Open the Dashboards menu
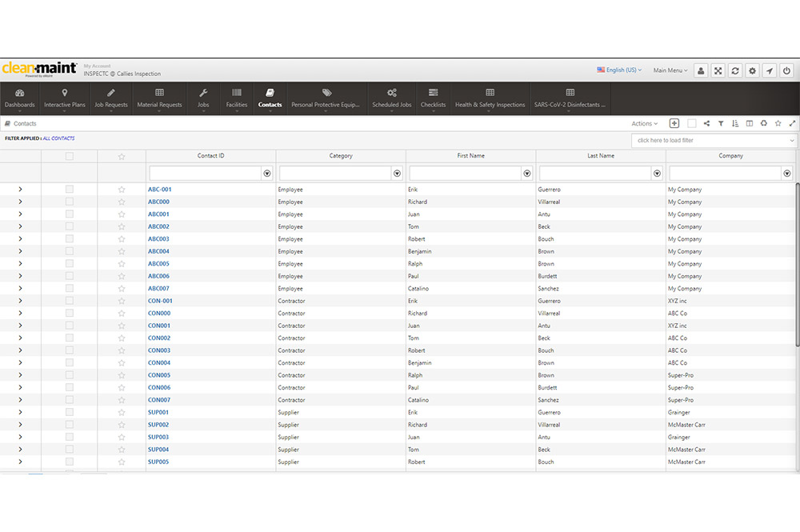 (x=20, y=99)
